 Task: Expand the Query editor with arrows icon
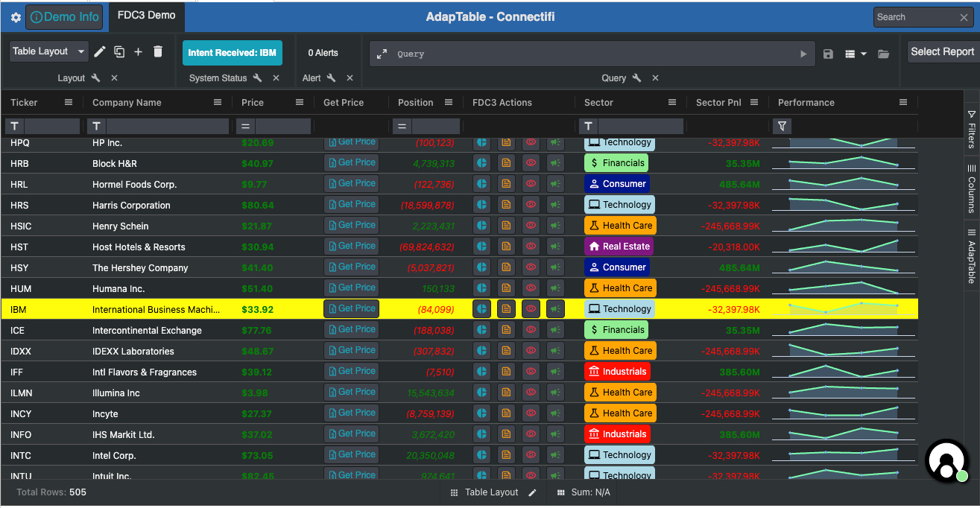(382, 54)
